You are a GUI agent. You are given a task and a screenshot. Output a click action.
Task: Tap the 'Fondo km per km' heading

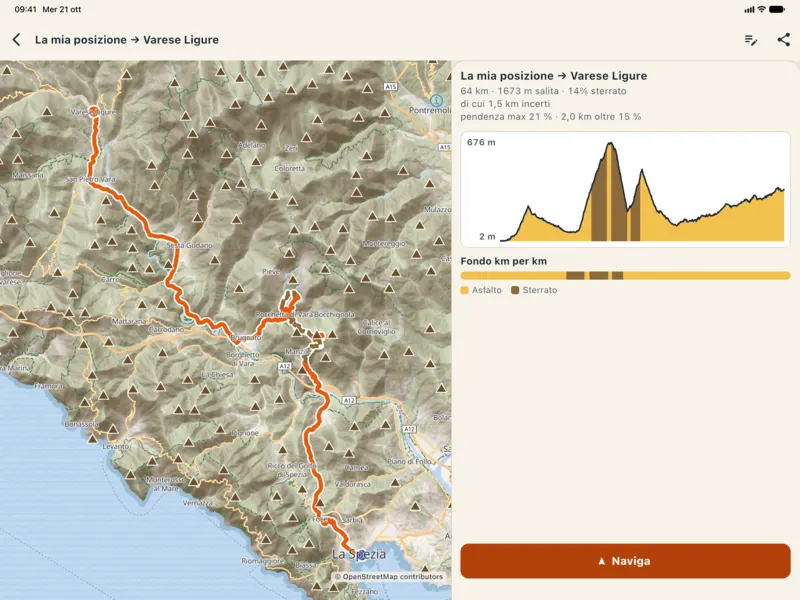click(504, 261)
